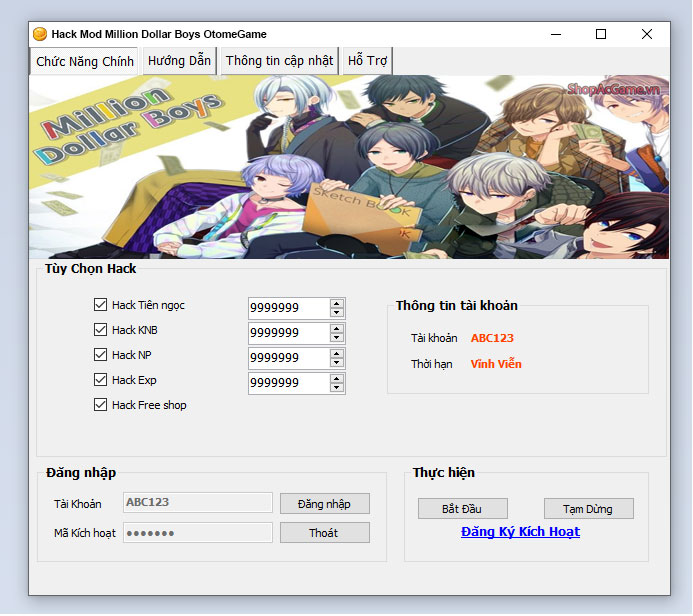The width and height of the screenshot is (693, 616).
Task: Click the Hack Exp value field
Action: 289,383
